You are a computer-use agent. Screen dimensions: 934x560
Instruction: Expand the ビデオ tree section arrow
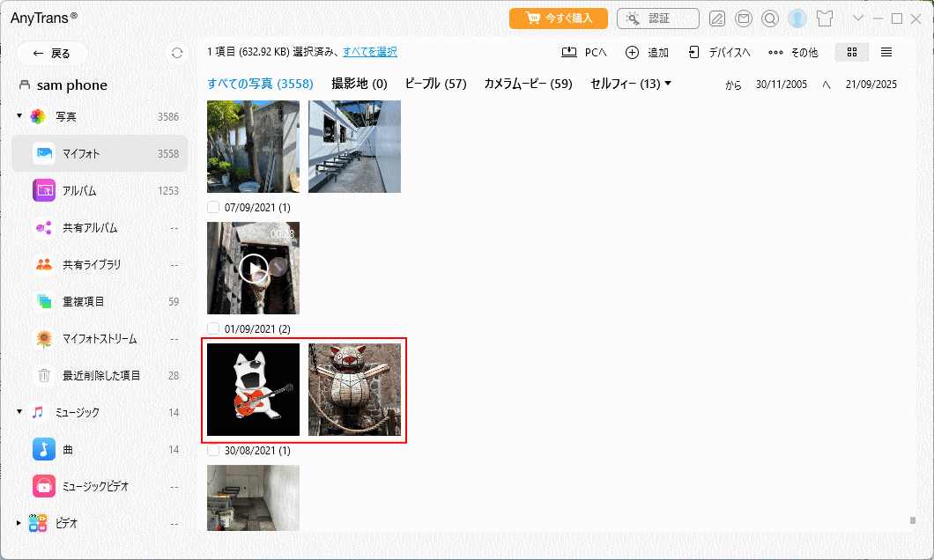[19, 523]
